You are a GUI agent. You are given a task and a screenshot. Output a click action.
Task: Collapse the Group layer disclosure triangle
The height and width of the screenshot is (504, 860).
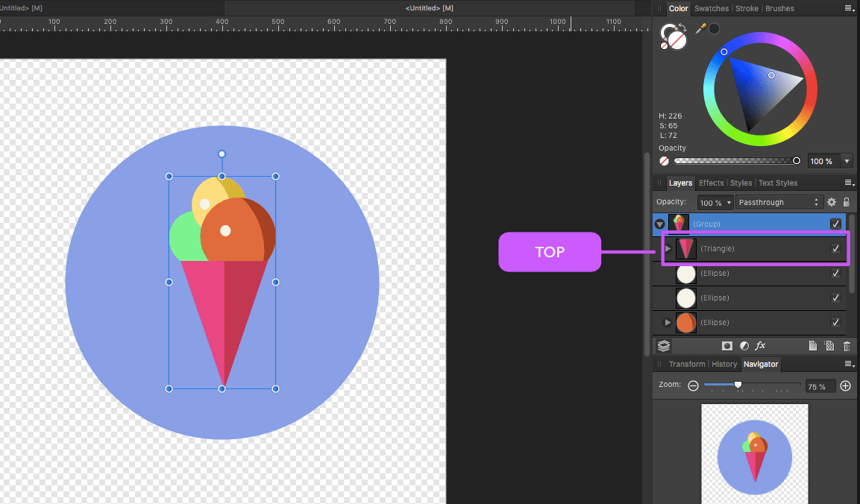(x=659, y=224)
